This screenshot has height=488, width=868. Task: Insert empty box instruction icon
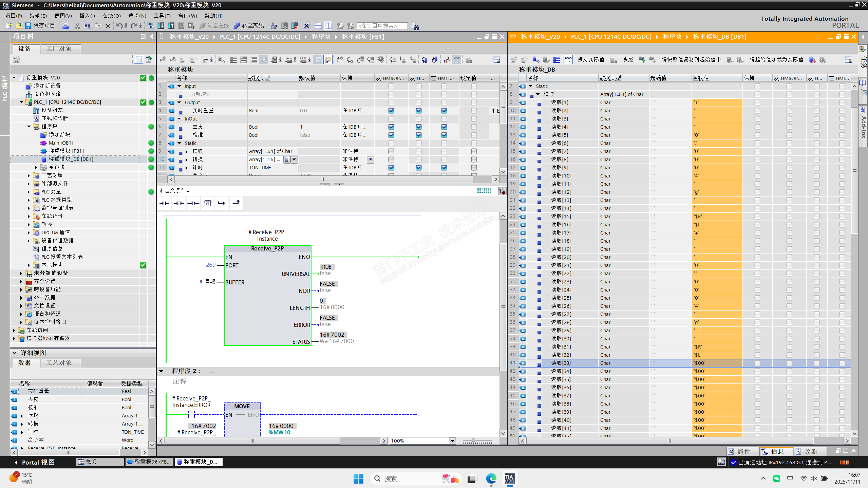coord(208,203)
